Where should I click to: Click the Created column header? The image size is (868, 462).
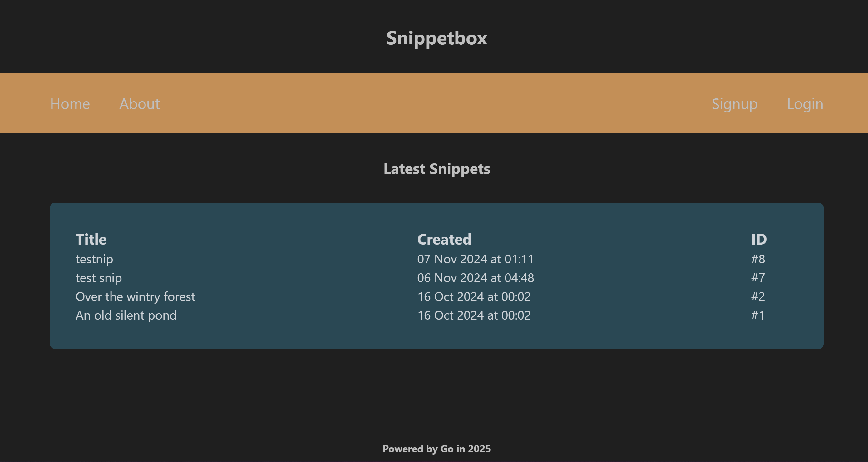tap(444, 239)
